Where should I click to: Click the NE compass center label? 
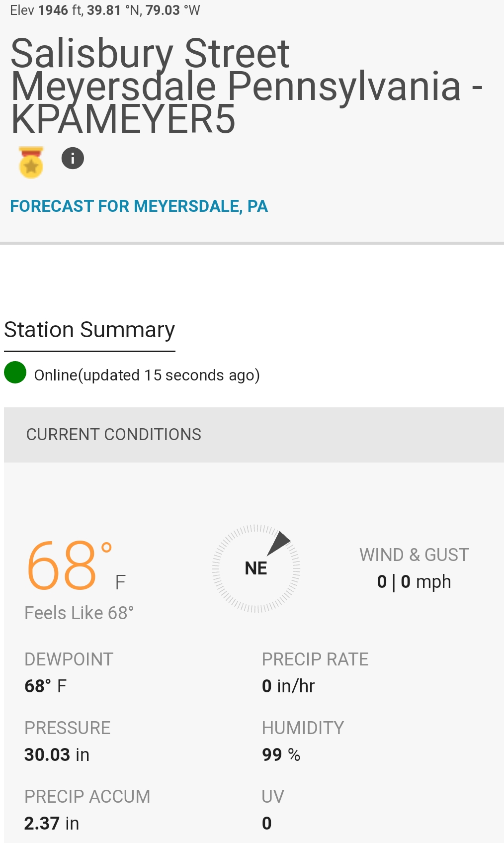pos(256,568)
